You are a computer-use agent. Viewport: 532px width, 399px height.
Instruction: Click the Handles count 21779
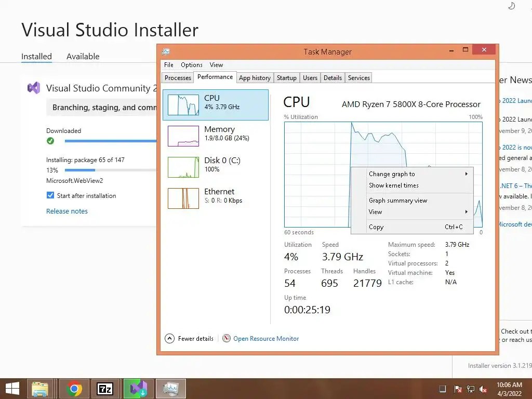(x=367, y=283)
